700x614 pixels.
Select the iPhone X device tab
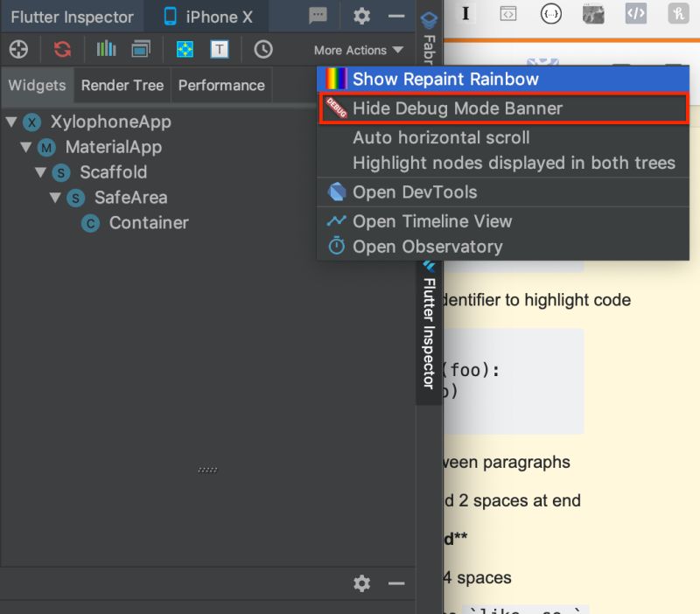[x=208, y=17]
